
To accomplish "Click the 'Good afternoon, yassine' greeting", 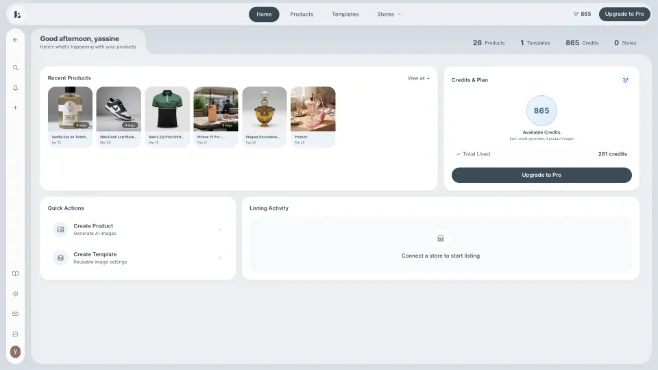I will 80,39.
